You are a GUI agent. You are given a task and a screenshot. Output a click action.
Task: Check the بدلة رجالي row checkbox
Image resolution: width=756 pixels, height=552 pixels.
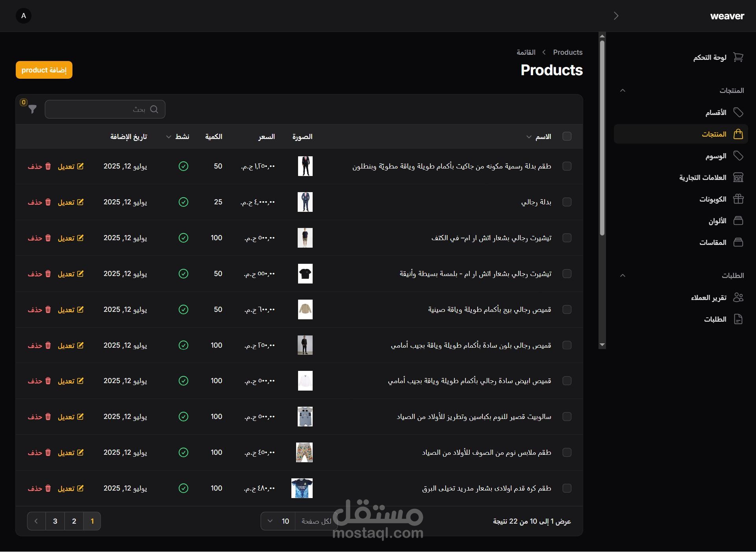(x=567, y=202)
